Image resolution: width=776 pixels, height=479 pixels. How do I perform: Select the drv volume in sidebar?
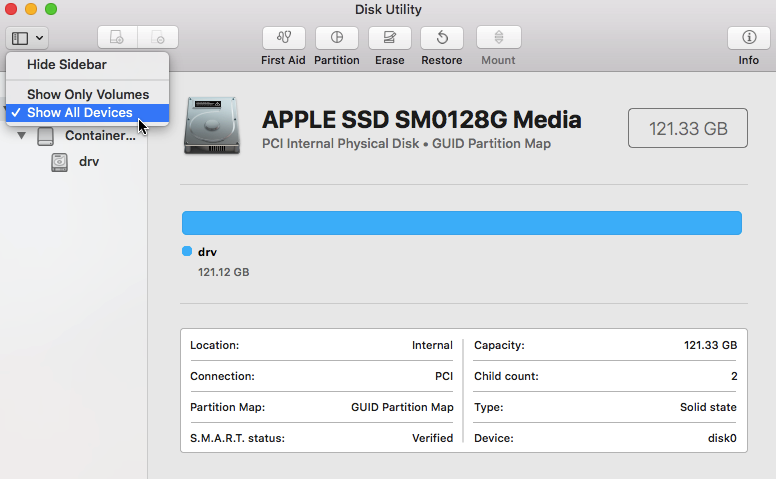89,162
